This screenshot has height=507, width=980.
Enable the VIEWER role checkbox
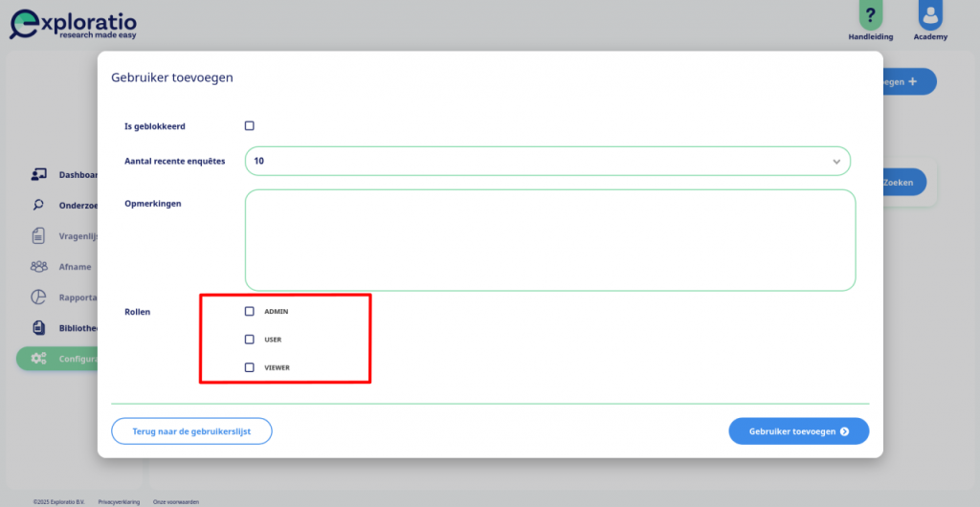coord(250,367)
